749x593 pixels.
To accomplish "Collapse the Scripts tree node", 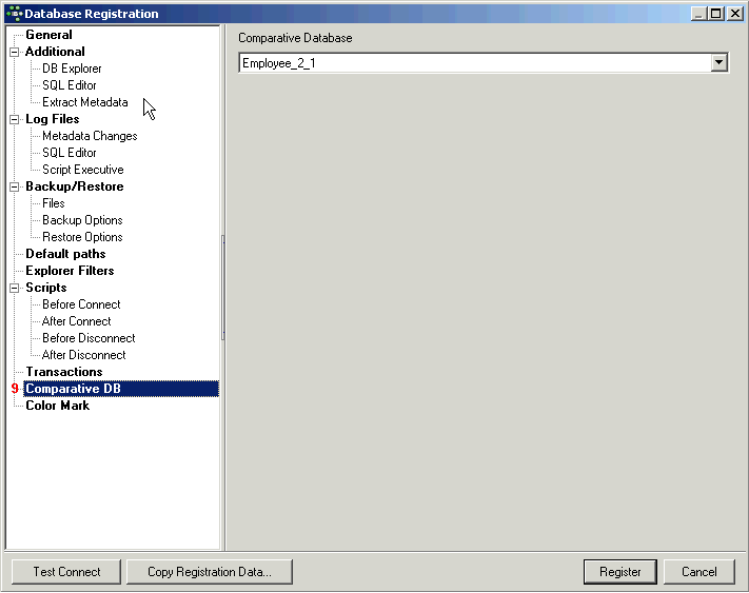I will click(15, 288).
